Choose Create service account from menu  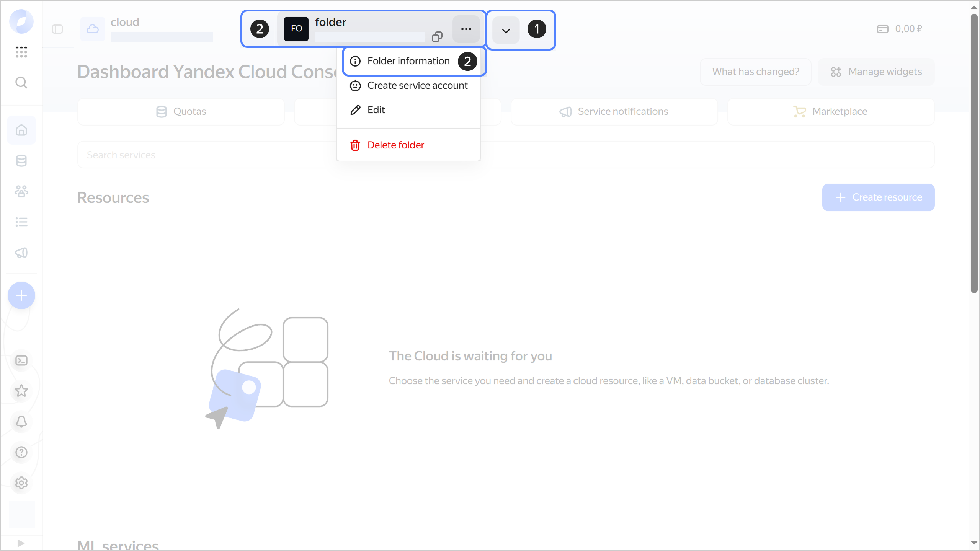click(417, 86)
